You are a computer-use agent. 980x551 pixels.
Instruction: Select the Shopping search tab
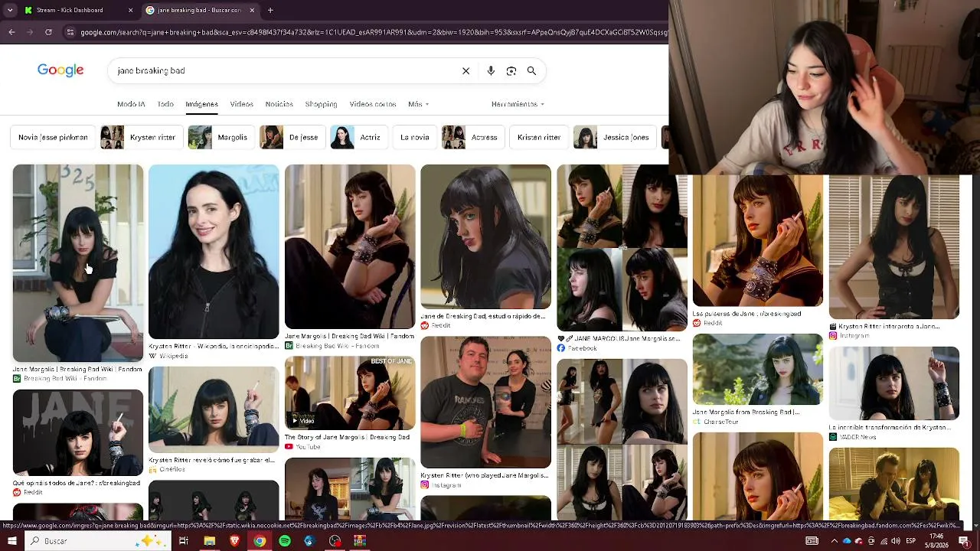tap(321, 104)
